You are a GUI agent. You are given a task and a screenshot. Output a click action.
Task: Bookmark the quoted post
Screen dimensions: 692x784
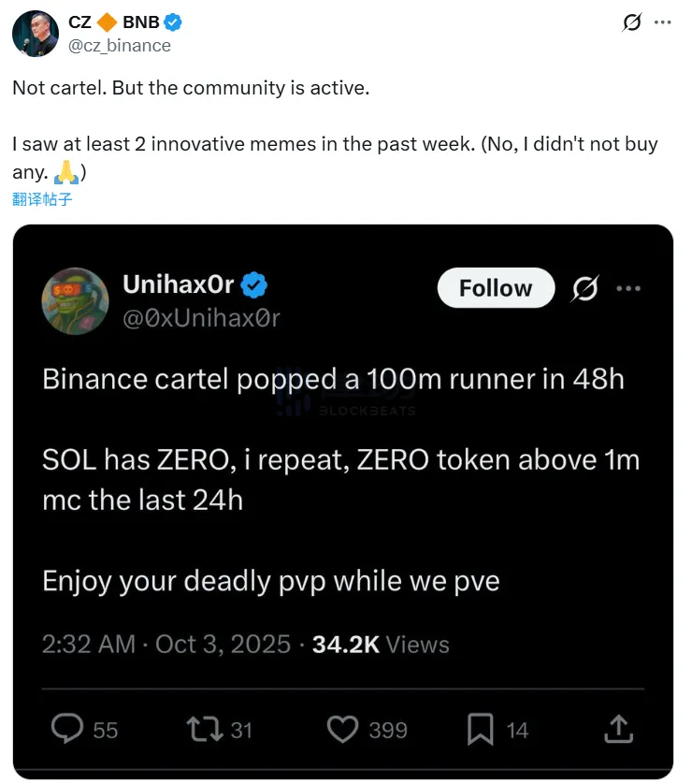click(x=480, y=729)
